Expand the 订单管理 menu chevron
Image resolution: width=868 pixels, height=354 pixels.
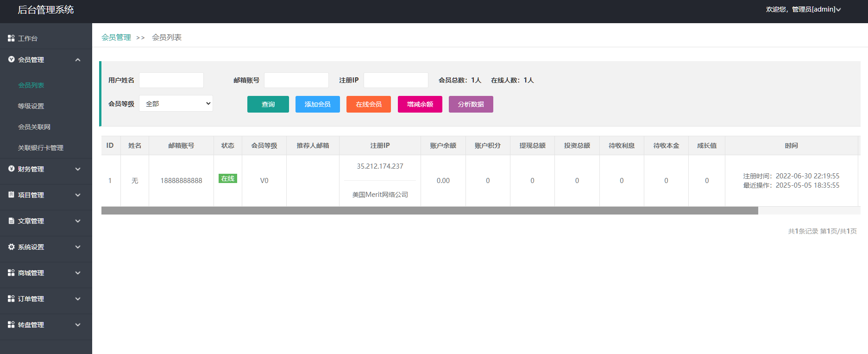point(78,299)
